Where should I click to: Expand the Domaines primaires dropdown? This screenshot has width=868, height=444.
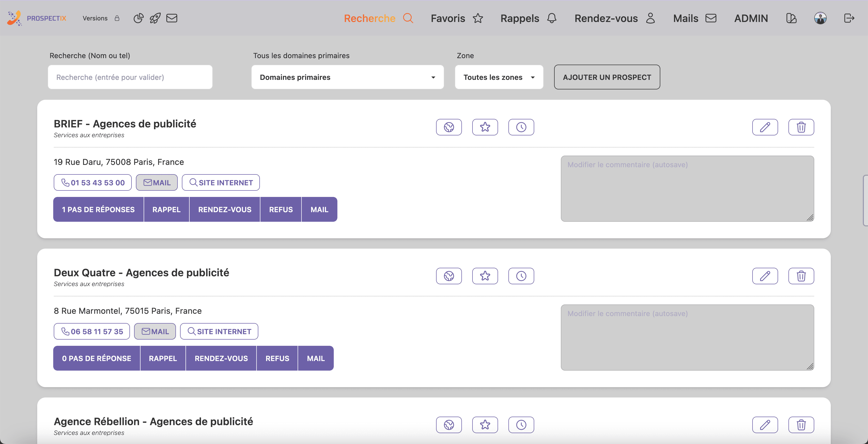[347, 77]
